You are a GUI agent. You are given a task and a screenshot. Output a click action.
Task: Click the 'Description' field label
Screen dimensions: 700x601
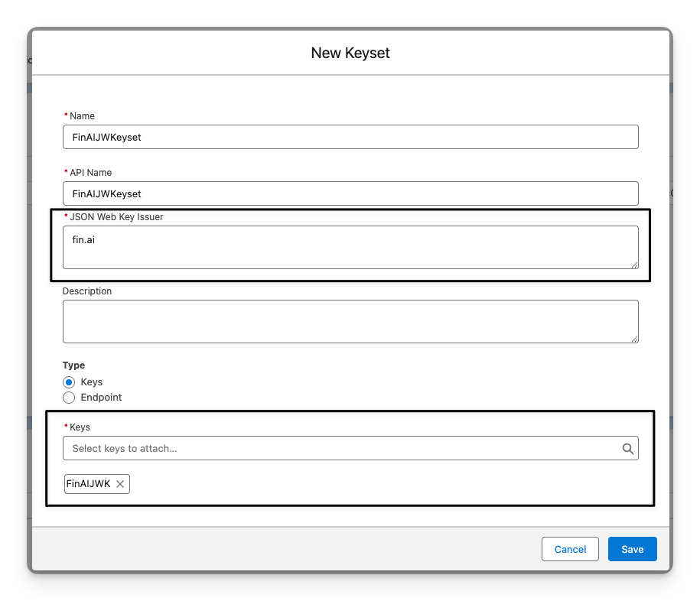(87, 291)
